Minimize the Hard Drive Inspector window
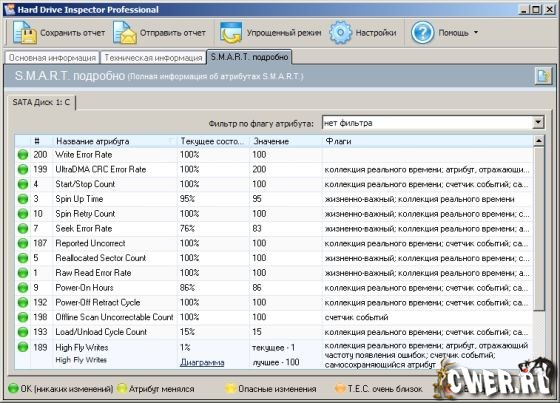Screen dimensions: 560x403 524,10
